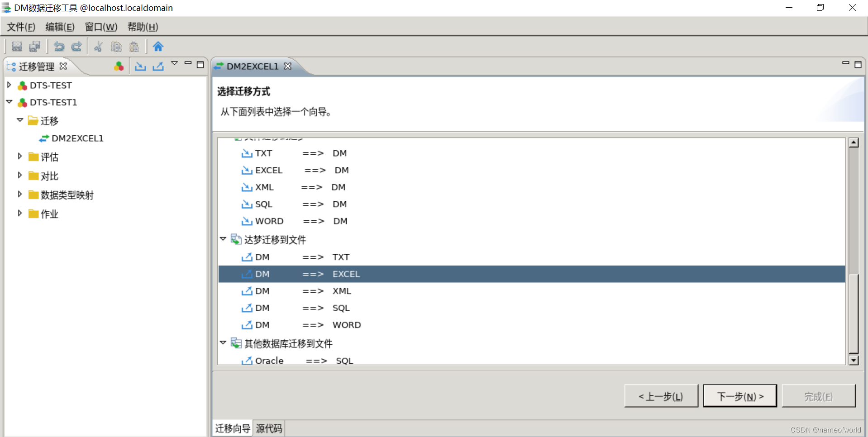Expand the 对比 folder
The width and height of the screenshot is (868, 437).
click(20, 175)
